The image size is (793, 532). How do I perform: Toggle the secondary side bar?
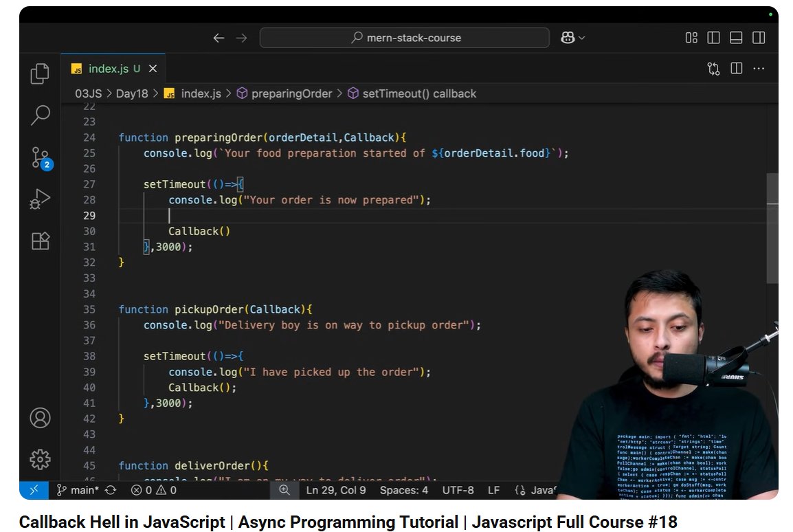tap(759, 38)
